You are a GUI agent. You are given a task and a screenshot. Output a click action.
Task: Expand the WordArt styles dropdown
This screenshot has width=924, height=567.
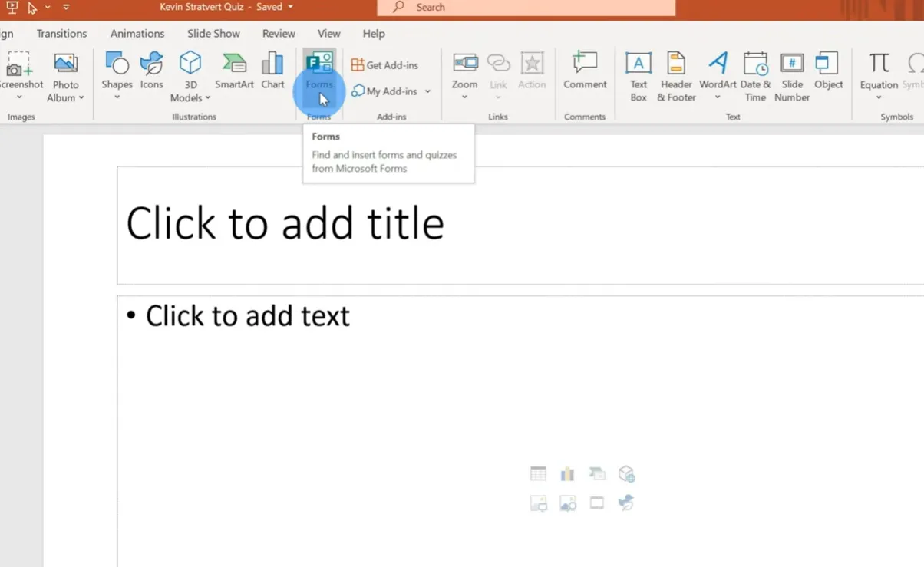tap(718, 97)
